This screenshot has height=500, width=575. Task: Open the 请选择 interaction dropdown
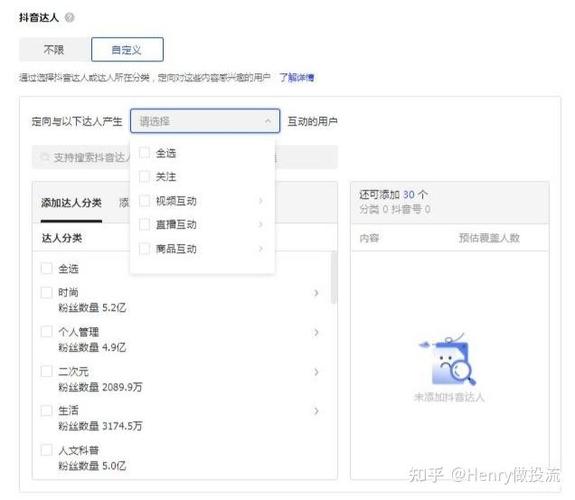point(205,121)
